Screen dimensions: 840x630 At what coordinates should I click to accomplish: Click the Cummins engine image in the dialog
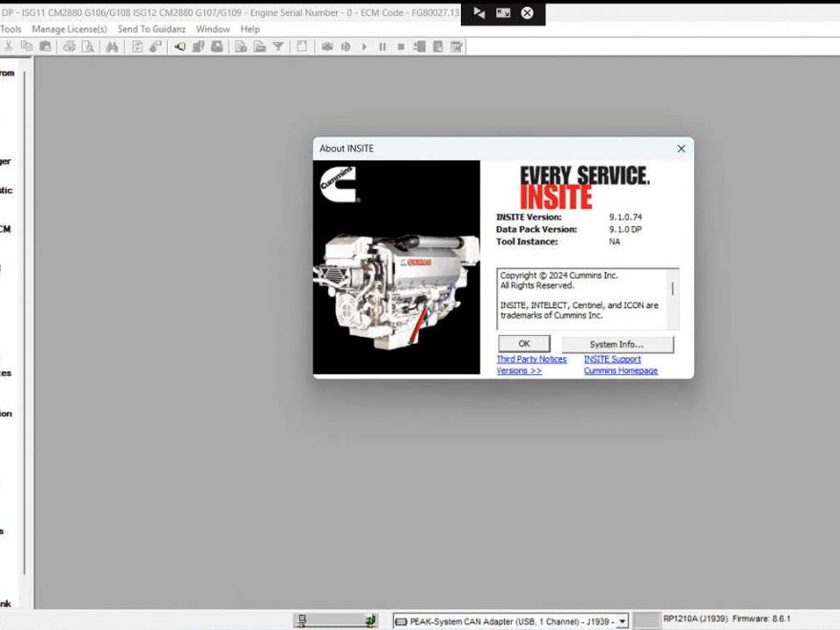pyautogui.click(x=396, y=267)
